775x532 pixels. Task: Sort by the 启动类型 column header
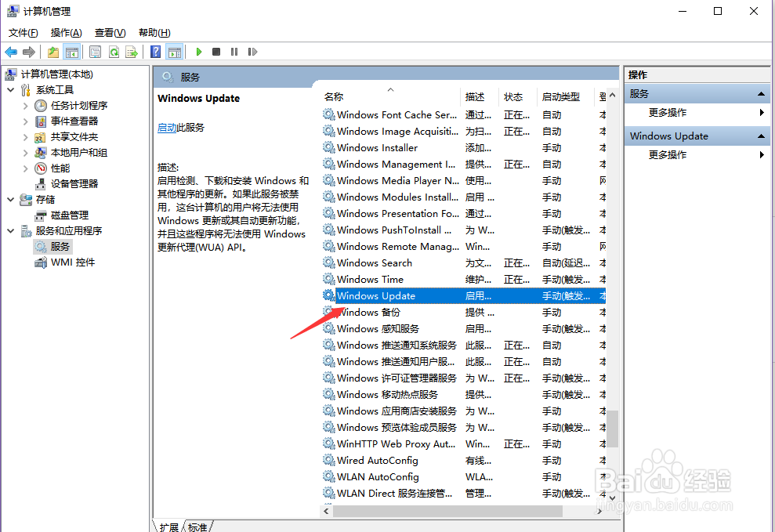pos(566,97)
